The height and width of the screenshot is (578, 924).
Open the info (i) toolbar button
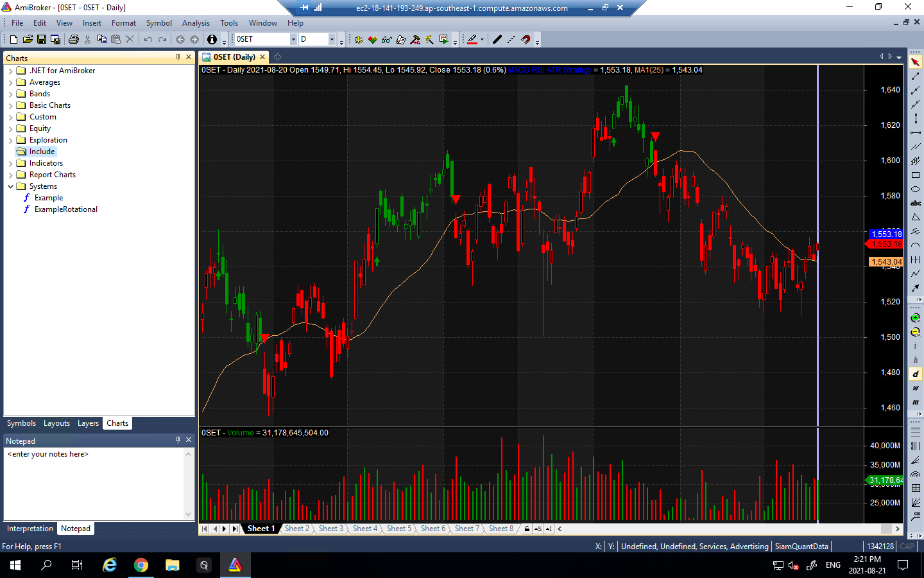212,40
